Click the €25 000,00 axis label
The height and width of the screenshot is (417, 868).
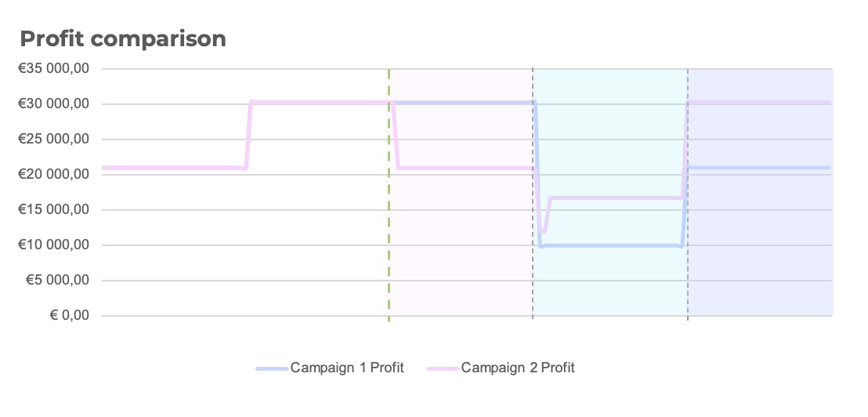coord(54,139)
